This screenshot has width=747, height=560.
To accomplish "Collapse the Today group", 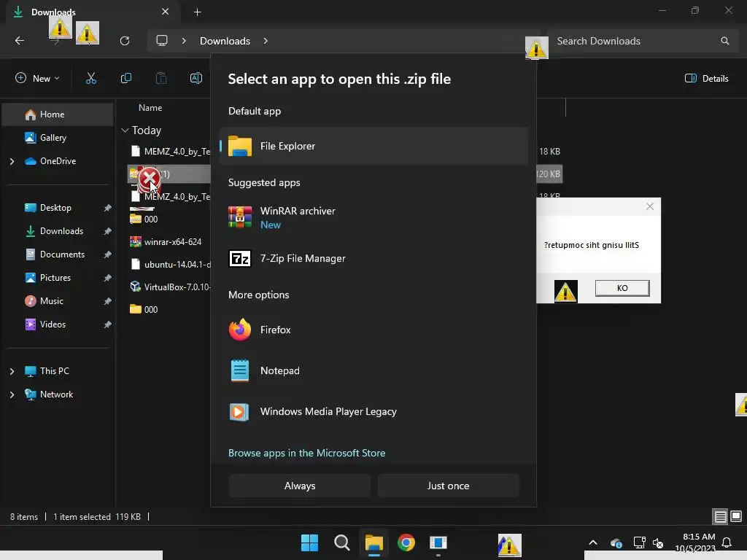I will click(x=125, y=131).
